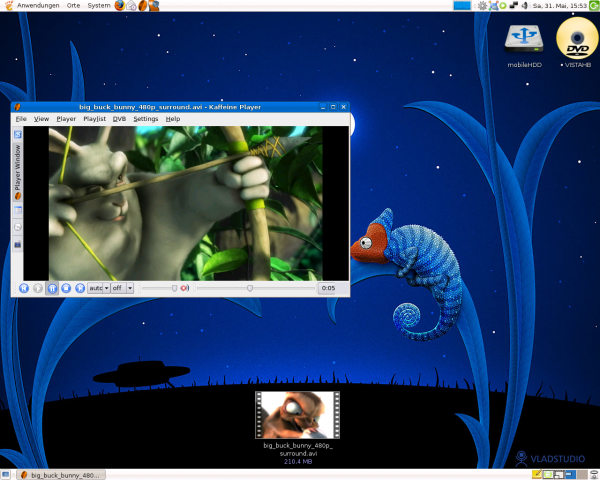Toggle mute with the speaker icon
Screen dimensions: 600x480
tap(185, 288)
